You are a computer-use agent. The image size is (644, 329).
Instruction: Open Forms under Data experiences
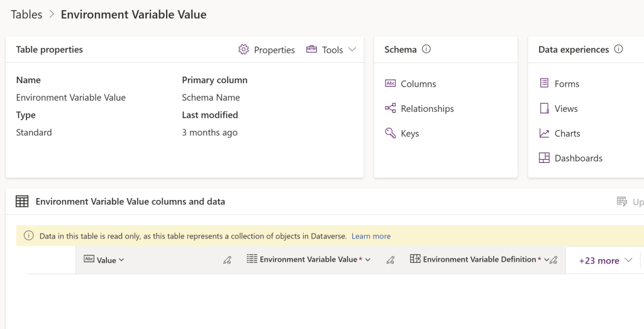pyautogui.click(x=566, y=84)
